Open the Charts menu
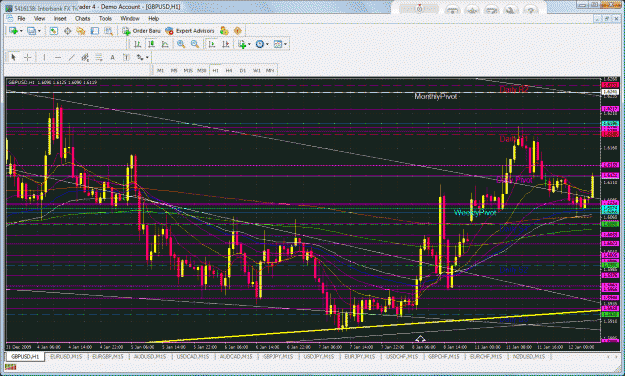The width and height of the screenshot is (625, 376). click(x=83, y=18)
